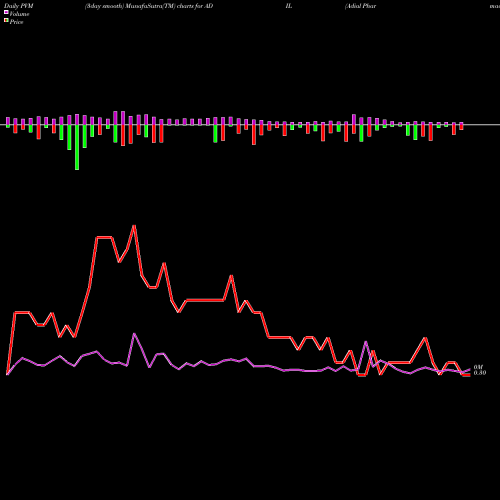Click the magenta Volume legend swatch
This screenshot has width=500, height=500.
click(6, 13)
